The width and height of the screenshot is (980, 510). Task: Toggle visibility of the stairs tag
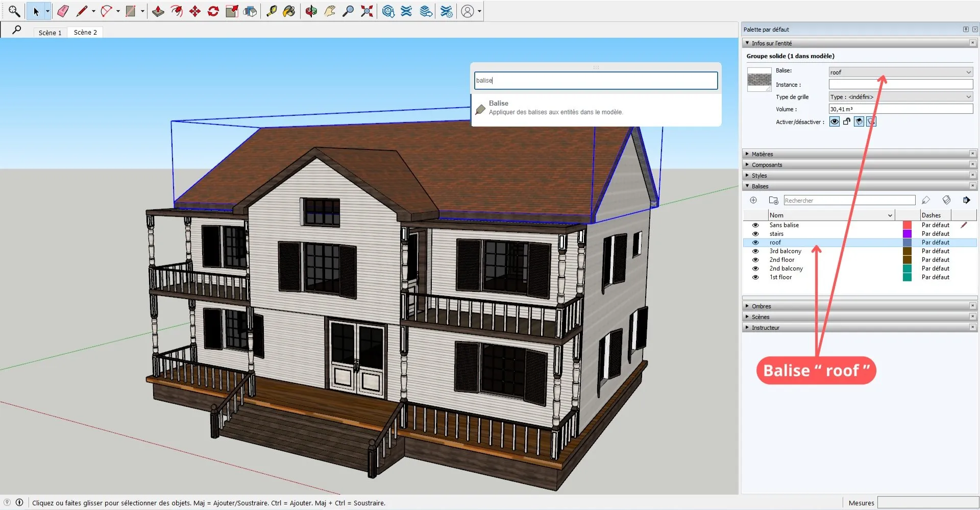(755, 234)
